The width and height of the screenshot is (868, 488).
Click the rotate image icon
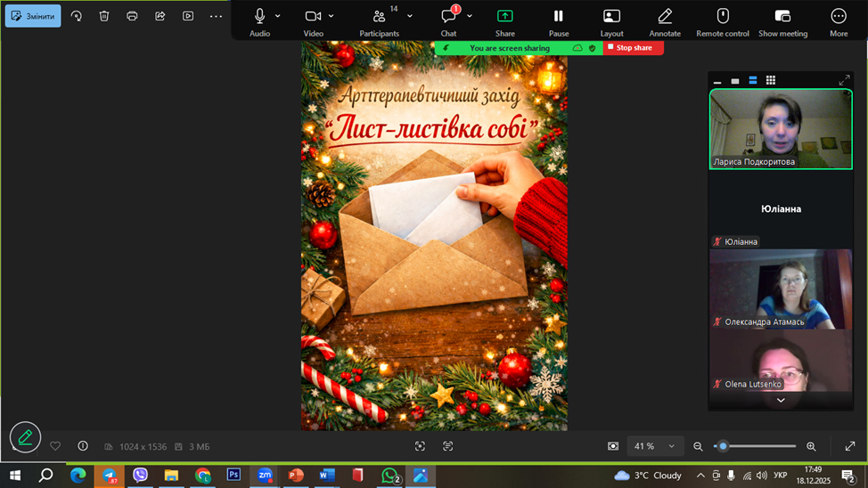77,16
